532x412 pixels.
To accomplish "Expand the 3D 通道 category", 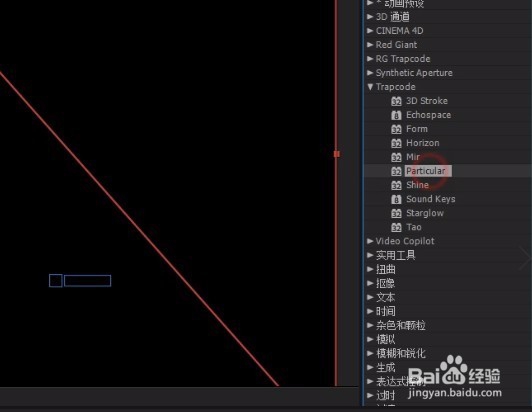I will [x=370, y=16].
